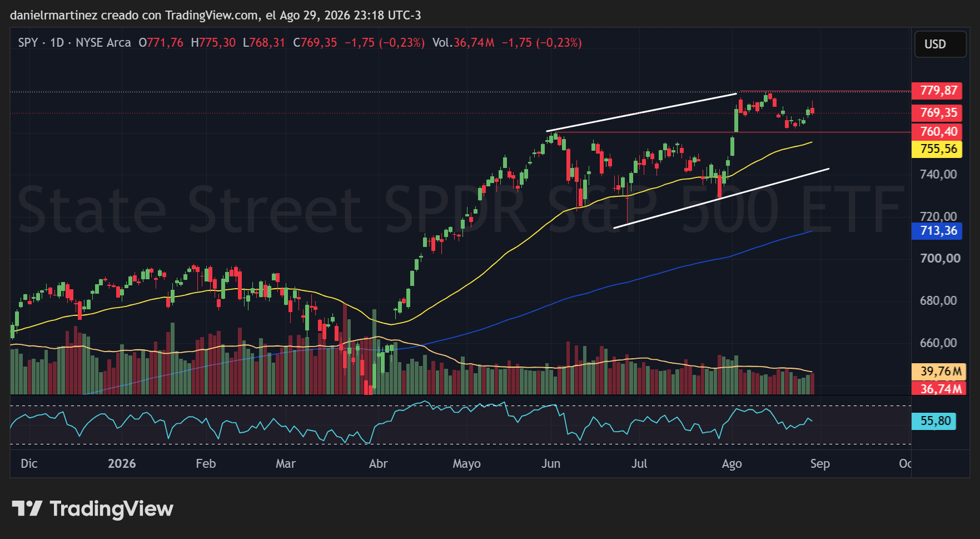980x539 pixels.
Task: Click the Ago label on time axis
Action: (x=732, y=464)
